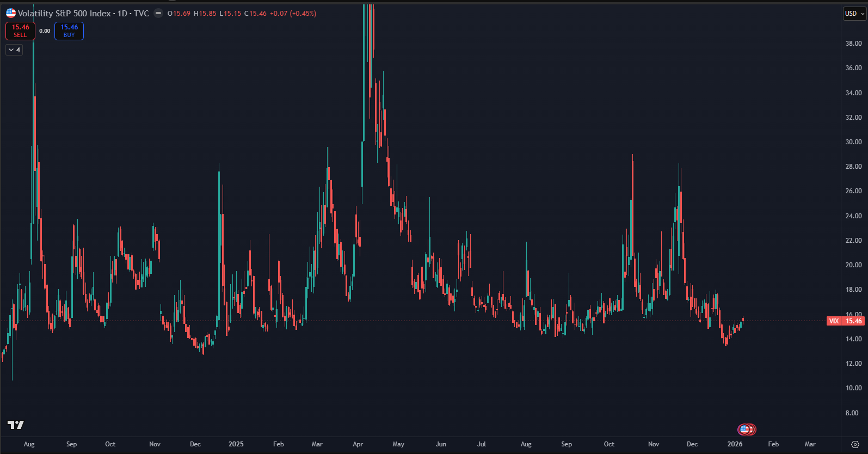The width and height of the screenshot is (868, 454).
Task: Click the 30.00 level on the price scale
Action: [853, 142]
